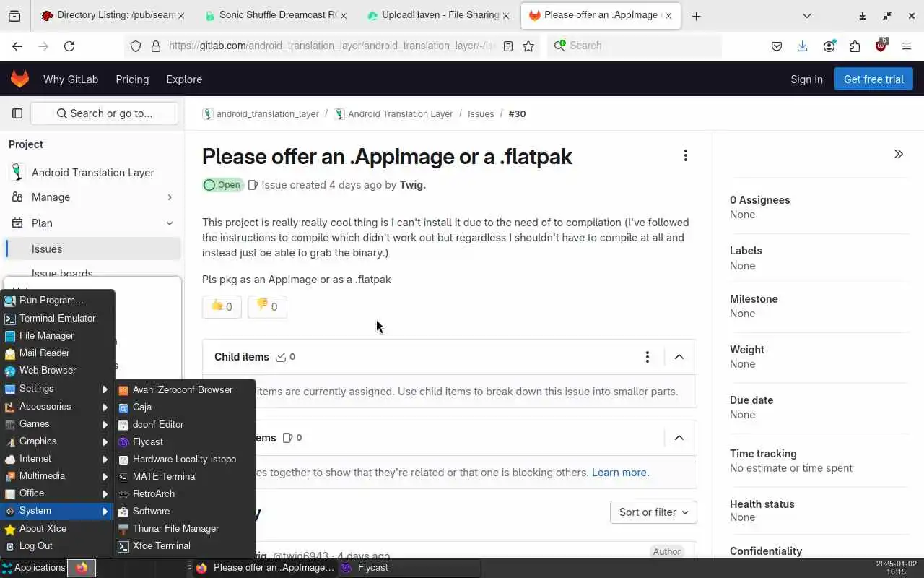This screenshot has width=924, height=578.
Task: Open the list all tabs dropdown
Action: pos(807,16)
